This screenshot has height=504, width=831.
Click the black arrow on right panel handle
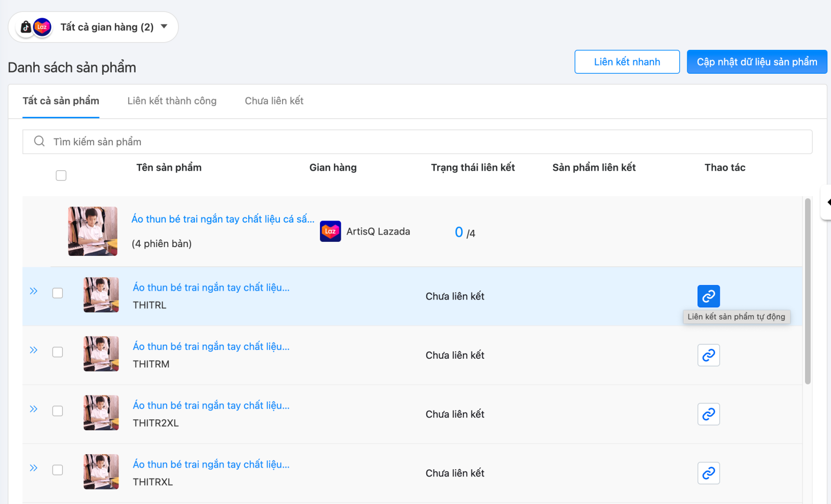pyautogui.click(x=828, y=202)
